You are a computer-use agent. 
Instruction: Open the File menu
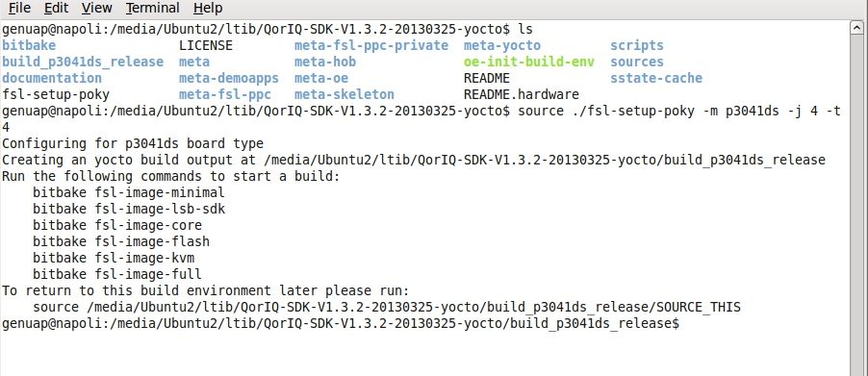click(x=19, y=9)
